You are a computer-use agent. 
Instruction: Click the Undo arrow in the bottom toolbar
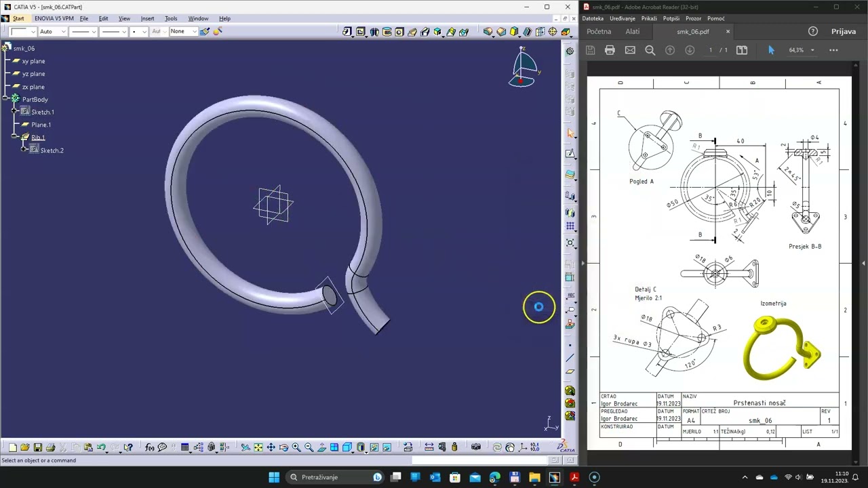pyautogui.click(x=101, y=447)
